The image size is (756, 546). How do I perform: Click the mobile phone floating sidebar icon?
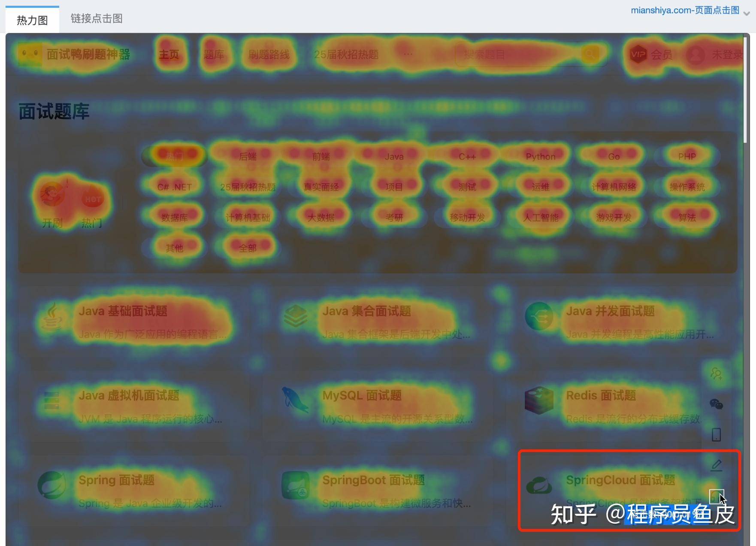(x=717, y=434)
